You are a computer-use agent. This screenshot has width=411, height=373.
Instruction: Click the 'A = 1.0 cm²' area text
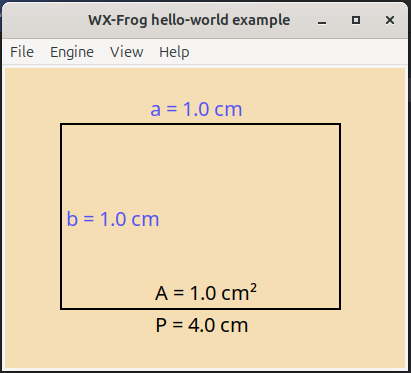[206, 292]
